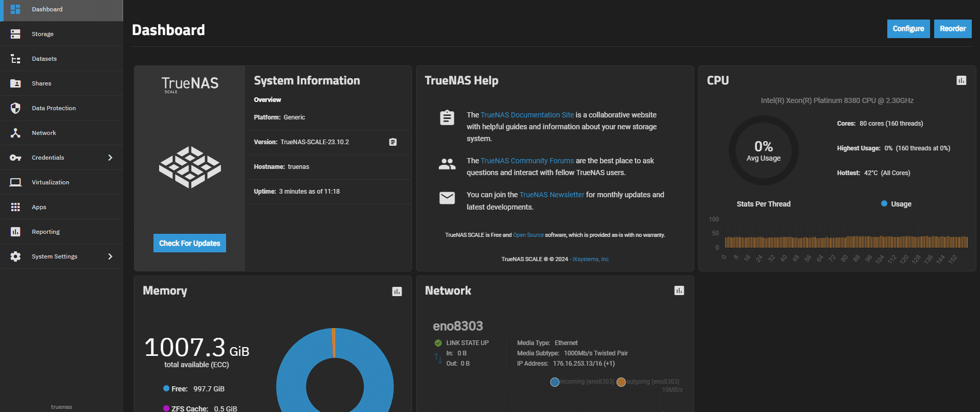Click the 'LINK STATE UP' status text
Image resolution: width=980 pixels, height=412 pixels.
pos(468,343)
